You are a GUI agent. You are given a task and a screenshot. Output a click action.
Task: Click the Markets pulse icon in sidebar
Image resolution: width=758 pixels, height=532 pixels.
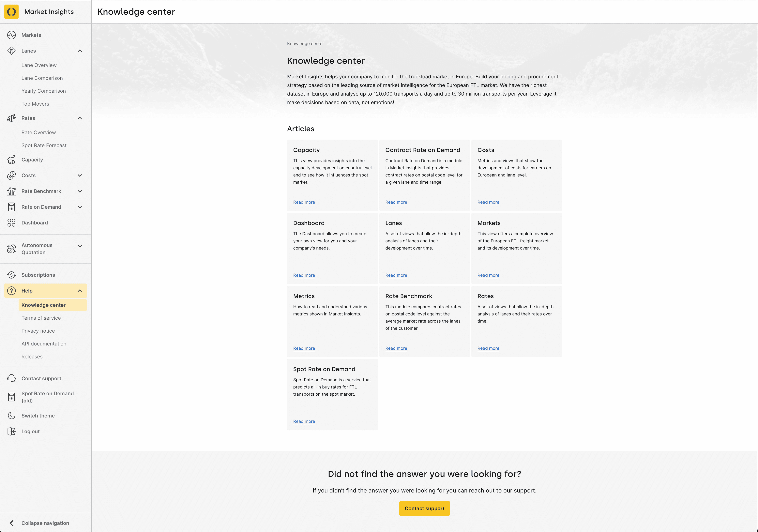pyautogui.click(x=12, y=35)
